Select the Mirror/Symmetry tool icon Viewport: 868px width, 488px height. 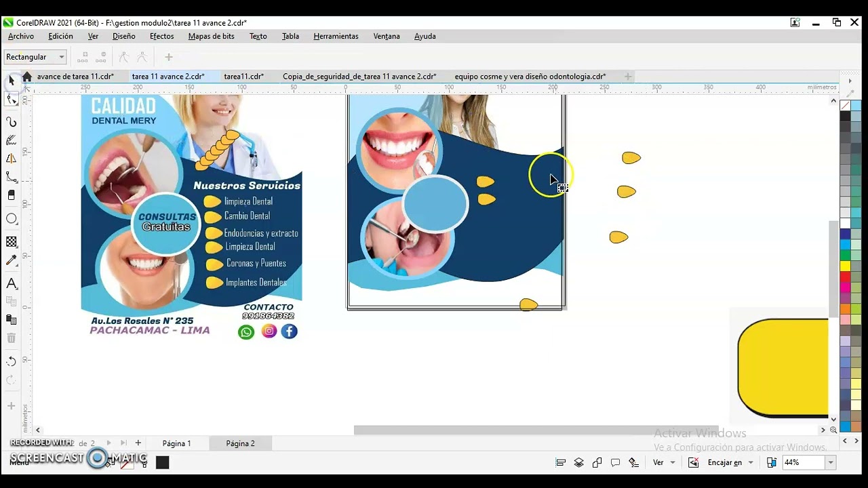point(11,159)
